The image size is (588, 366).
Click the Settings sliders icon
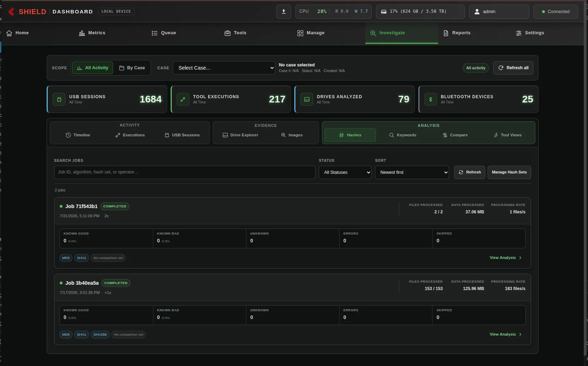(519, 33)
